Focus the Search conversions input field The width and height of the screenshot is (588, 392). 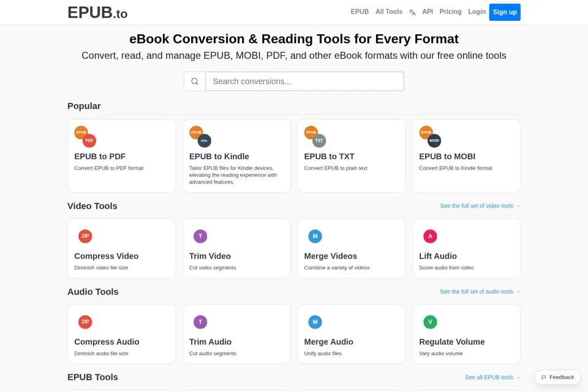(305, 81)
